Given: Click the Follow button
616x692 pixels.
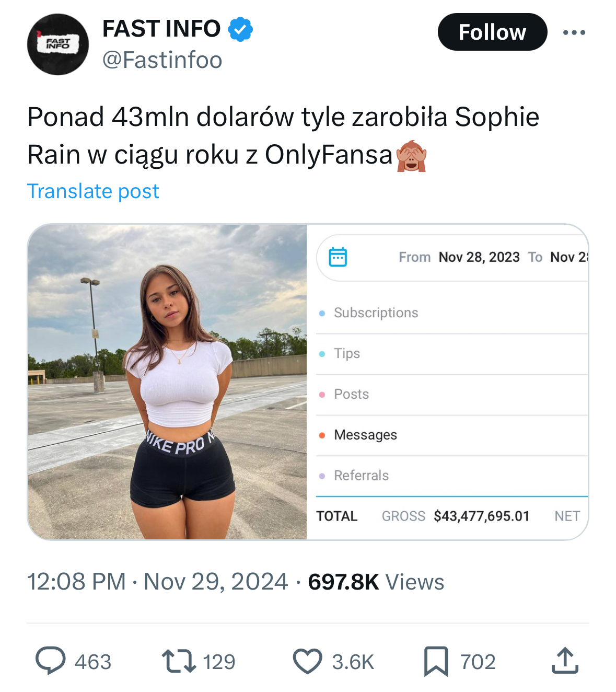Looking at the screenshot, I should click(492, 32).
